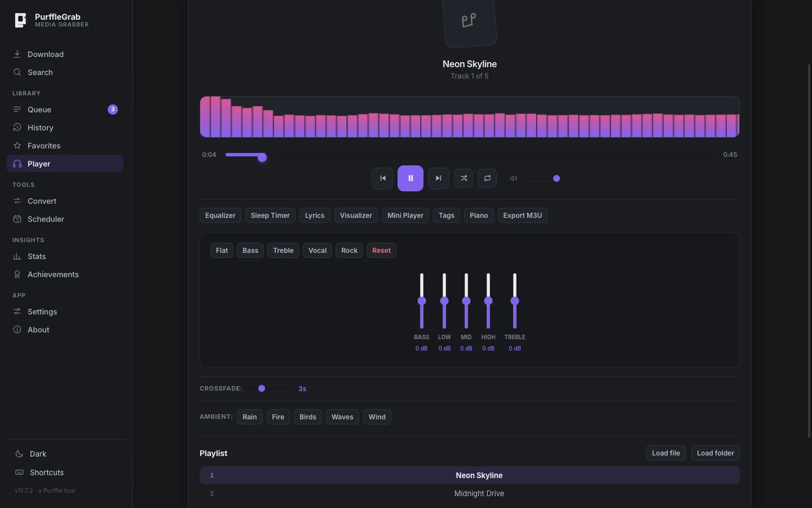Adjust the volume slider handle
Image resolution: width=812 pixels, height=508 pixels.
point(557,178)
